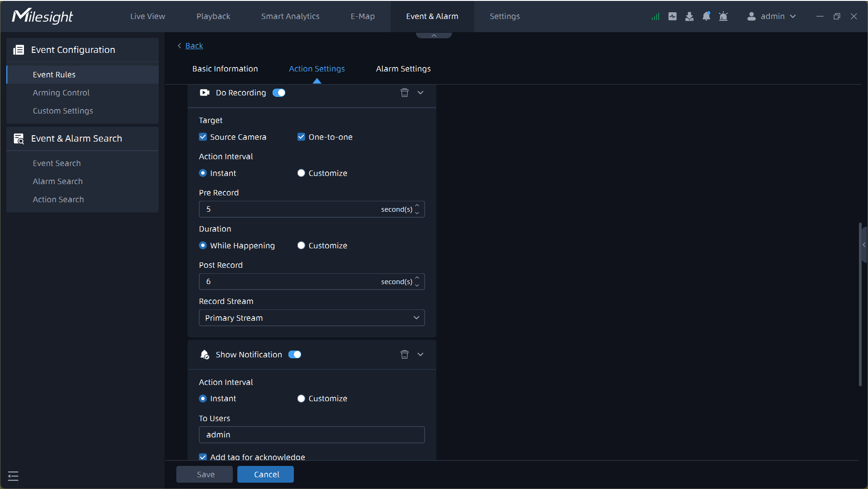The width and height of the screenshot is (868, 489).
Task: Click the To Users input field
Action: (311, 435)
